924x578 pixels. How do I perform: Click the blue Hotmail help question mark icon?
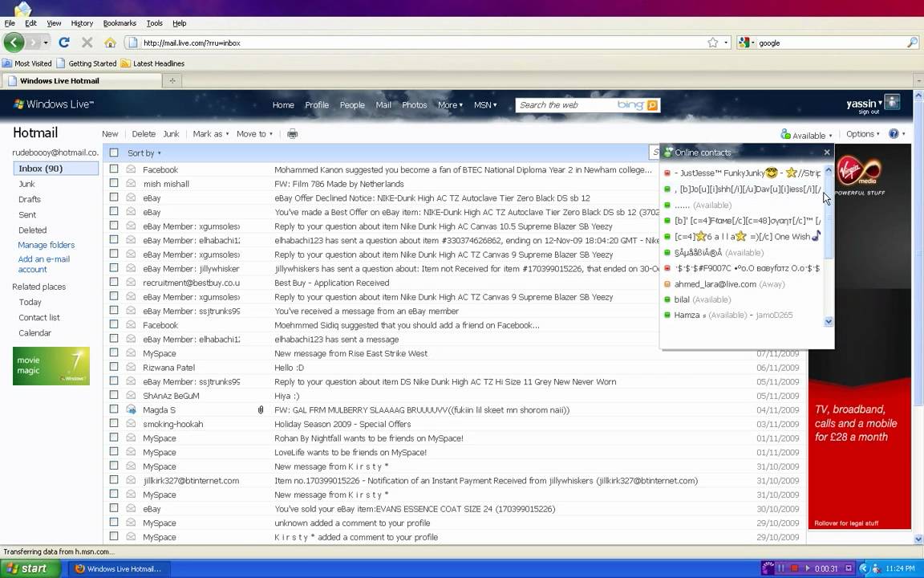894,134
